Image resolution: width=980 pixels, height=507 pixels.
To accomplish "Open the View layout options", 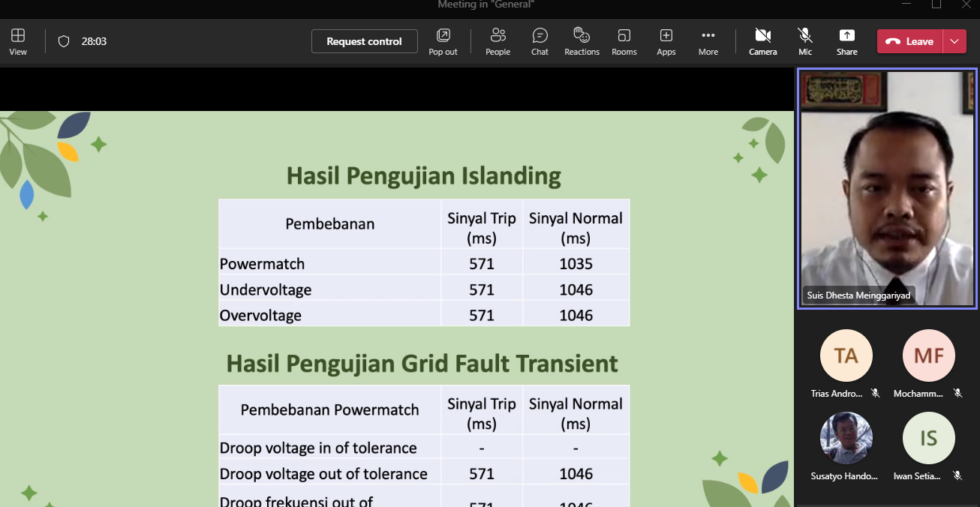I will 18,41.
